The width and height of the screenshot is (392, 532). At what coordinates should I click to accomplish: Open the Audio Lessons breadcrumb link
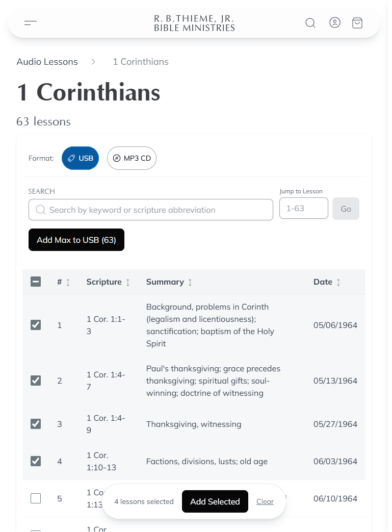(x=47, y=62)
